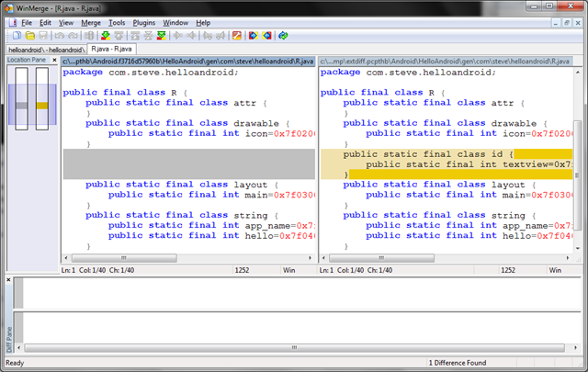Jump to next difference with green down arrow
The width and height of the screenshot is (588, 372).
click(x=106, y=36)
